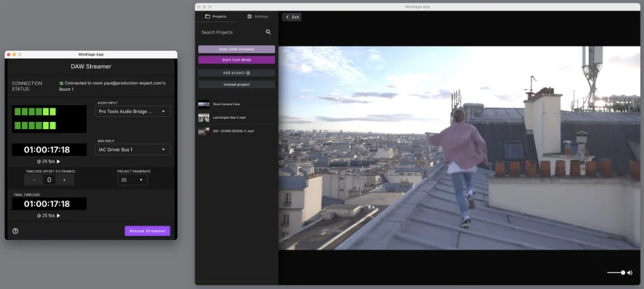Click the play arrow under top timecode
644x289 pixels.
pyautogui.click(x=59, y=161)
